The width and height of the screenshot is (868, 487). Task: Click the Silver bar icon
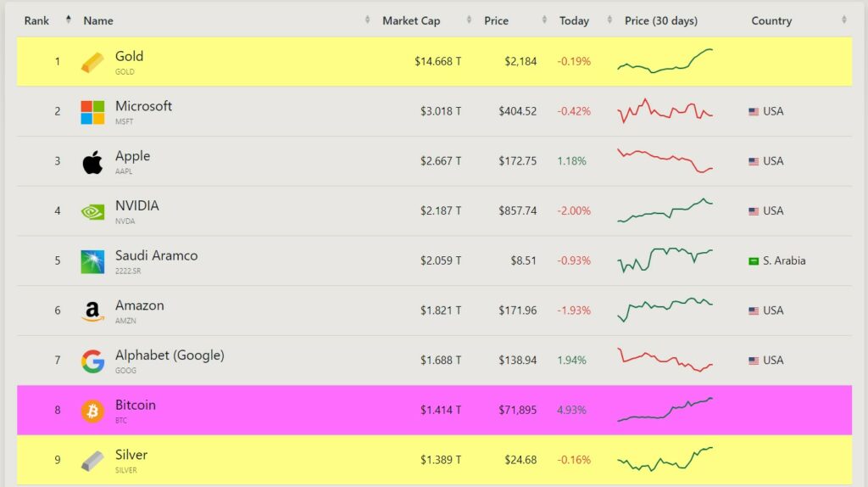92,461
